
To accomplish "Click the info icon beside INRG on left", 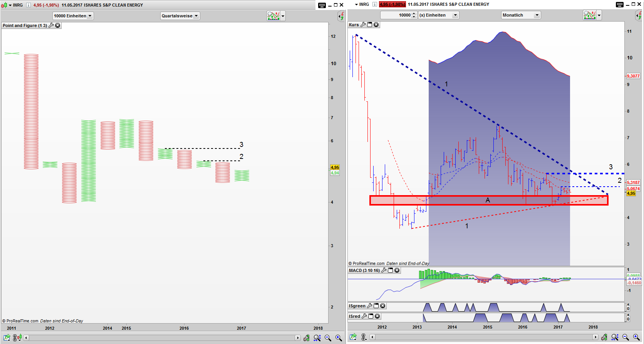I will point(28,5).
